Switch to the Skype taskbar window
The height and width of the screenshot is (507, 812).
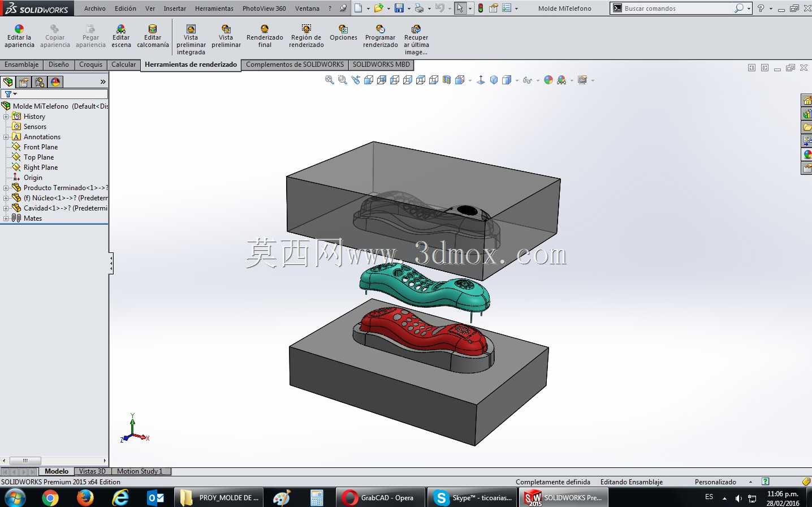point(472,498)
